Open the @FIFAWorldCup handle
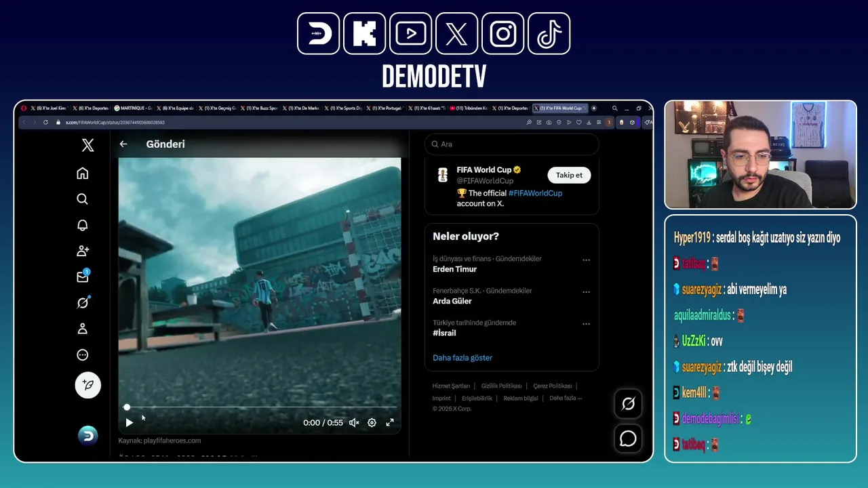868x488 pixels. pyautogui.click(x=485, y=181)
